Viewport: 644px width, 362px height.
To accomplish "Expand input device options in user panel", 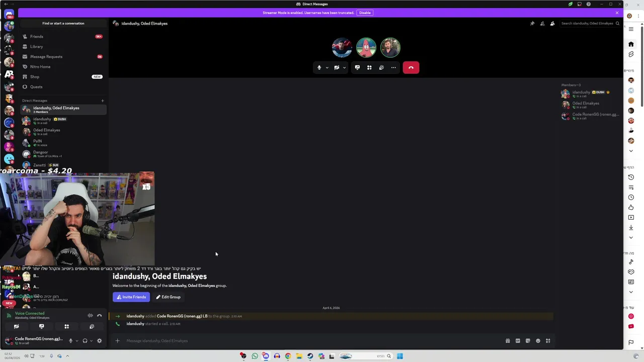I will pyautogui.click(x=76, y=341).
